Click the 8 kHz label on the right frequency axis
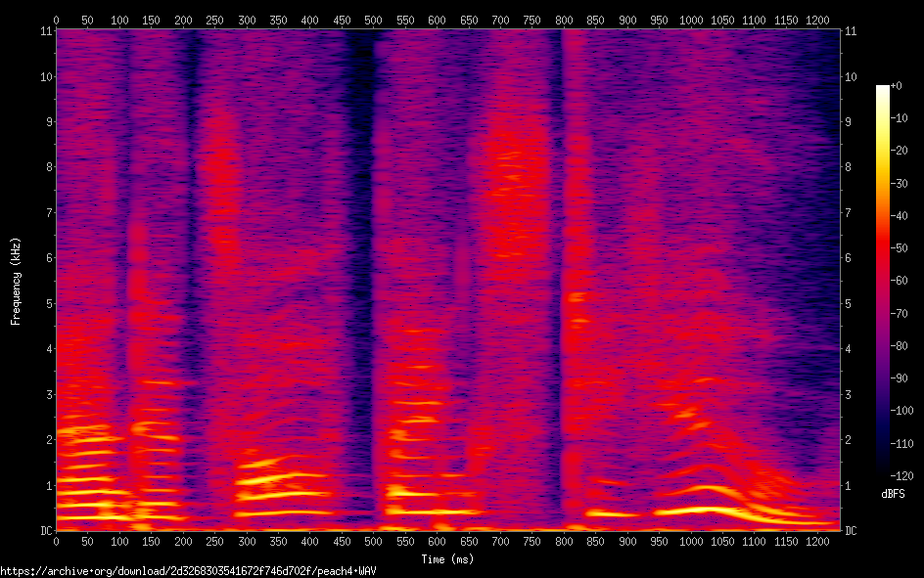 click(848, 167)
